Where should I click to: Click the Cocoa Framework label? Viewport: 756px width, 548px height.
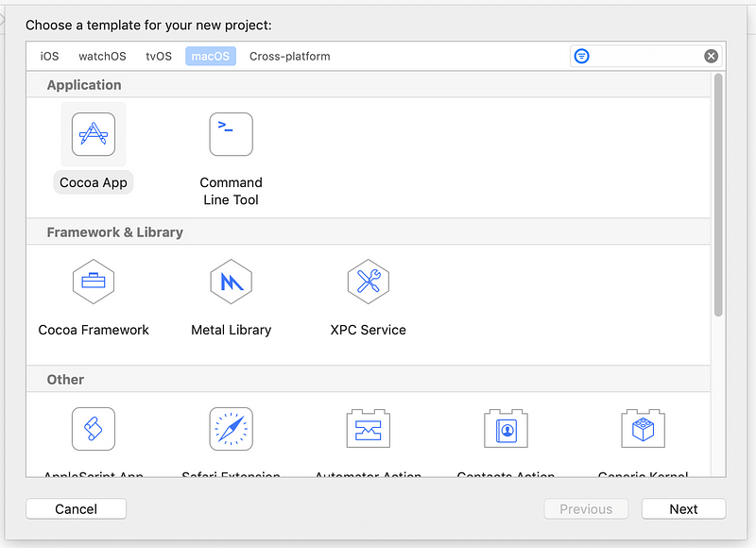pos(94,330)
